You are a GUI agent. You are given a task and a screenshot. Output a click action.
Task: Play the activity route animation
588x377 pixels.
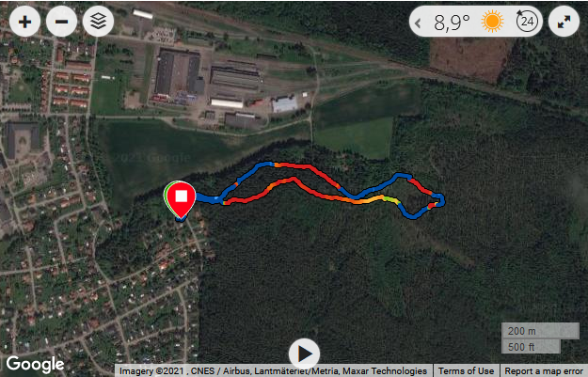tap(304, 353)
